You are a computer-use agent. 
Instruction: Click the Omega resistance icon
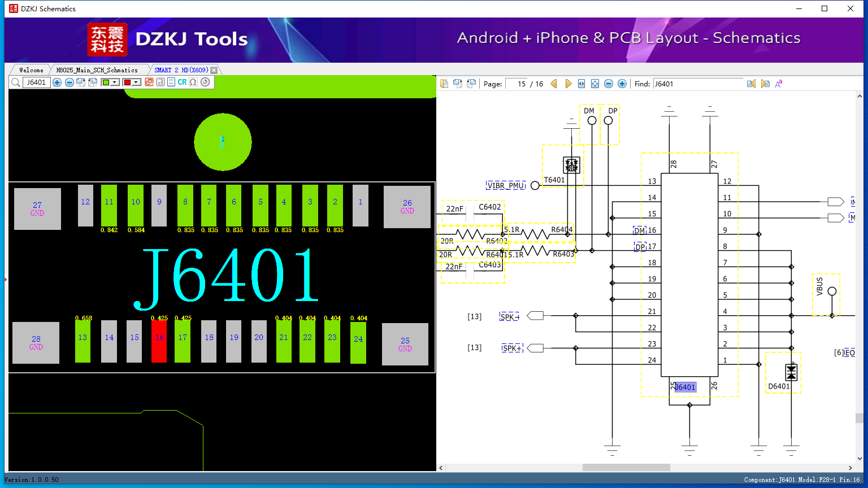tap(193, 82)
